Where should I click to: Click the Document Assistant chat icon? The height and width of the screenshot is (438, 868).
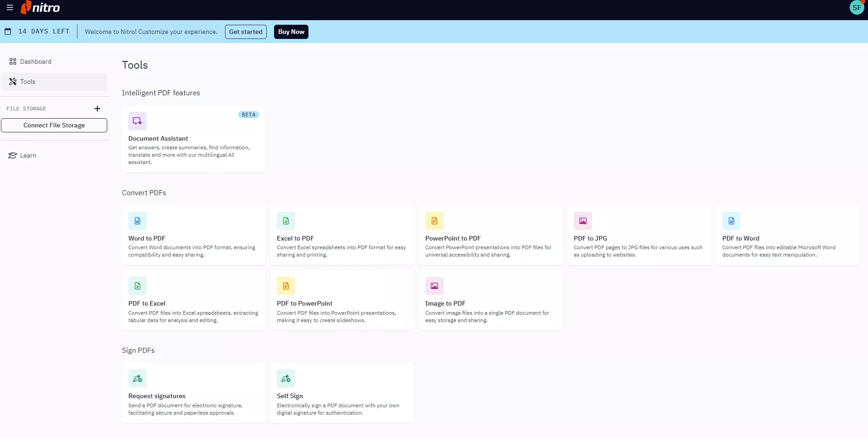137,121
